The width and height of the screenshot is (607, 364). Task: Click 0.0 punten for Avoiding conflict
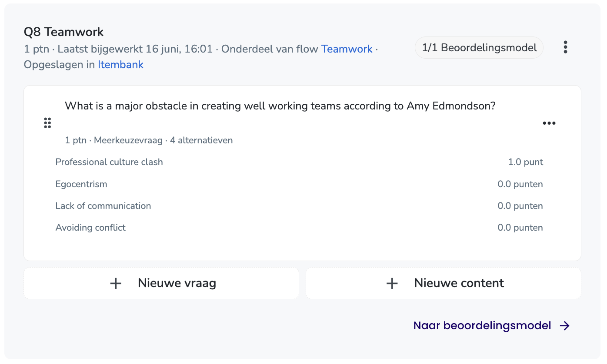click(x=520, y=228)
